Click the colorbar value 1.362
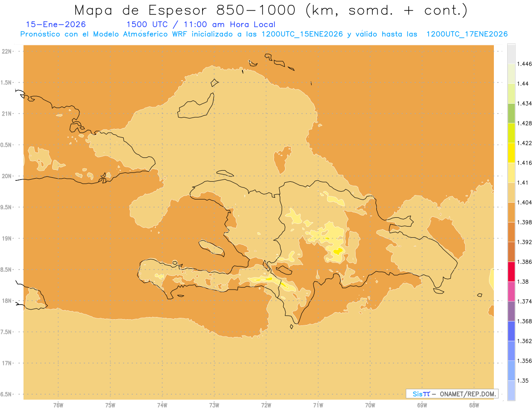This screenshot has width=532, height=411. coord(525,341)
